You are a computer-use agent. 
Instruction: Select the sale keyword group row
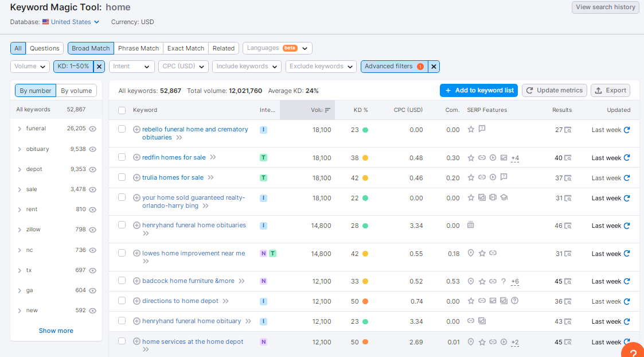point(56,189)
